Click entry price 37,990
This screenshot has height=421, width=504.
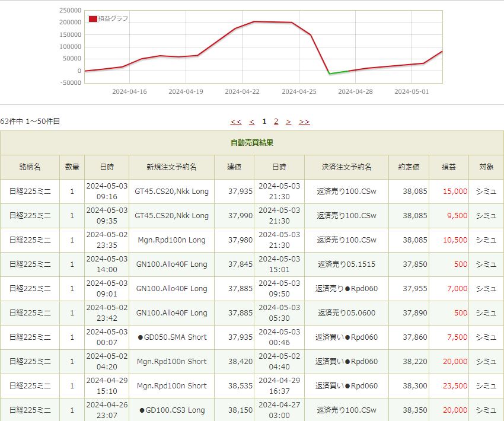(240, 216)
